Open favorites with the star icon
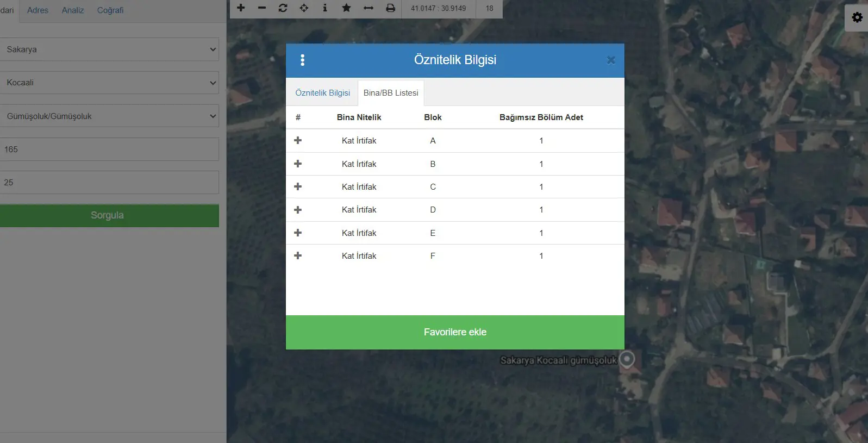This screenshot has height=443, width=868. coord(346,8)
